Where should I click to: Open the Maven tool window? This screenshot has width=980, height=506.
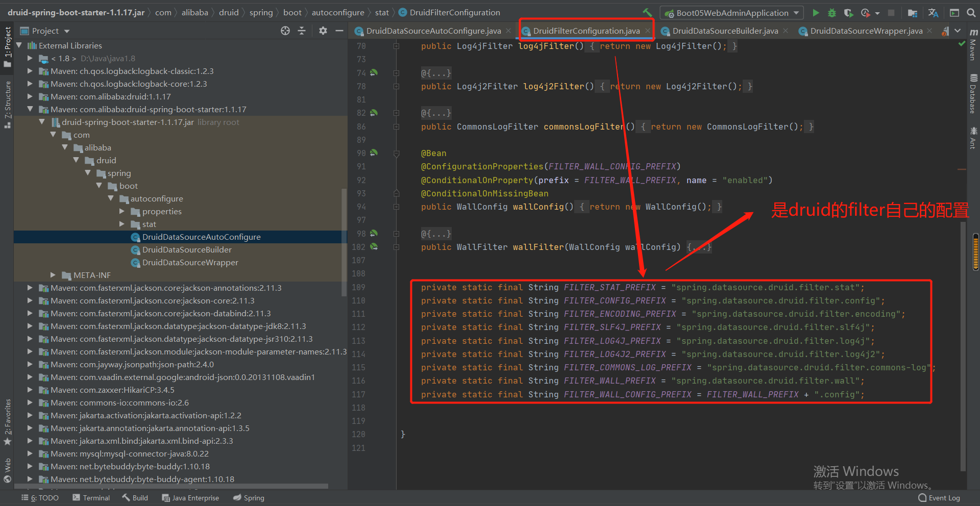(973, 45)
